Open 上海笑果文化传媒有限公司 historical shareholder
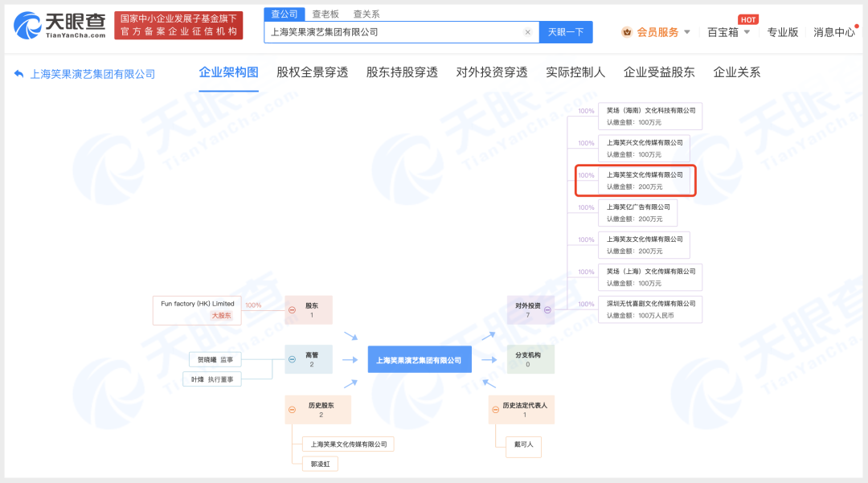This screenshot has width=868, height=483. [348, 444]
